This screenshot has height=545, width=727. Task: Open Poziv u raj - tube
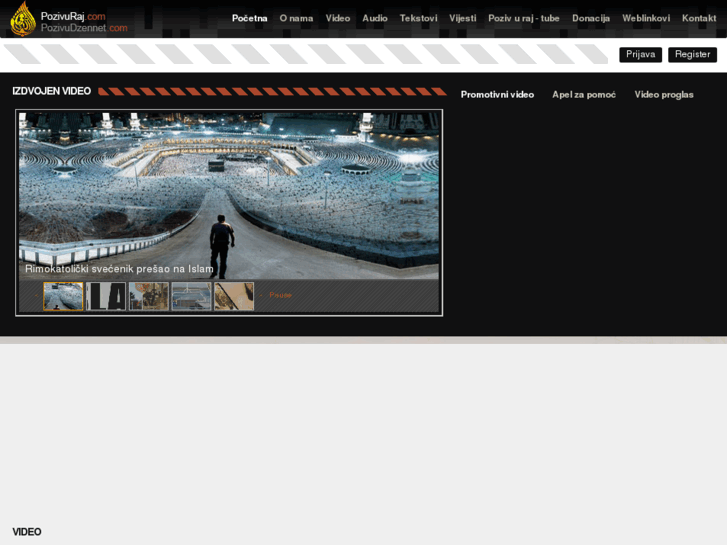[524, 18]
